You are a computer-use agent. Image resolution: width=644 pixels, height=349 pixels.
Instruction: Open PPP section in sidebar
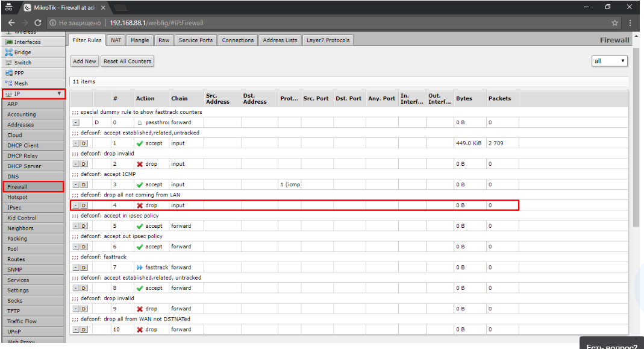tap(33, 73)
